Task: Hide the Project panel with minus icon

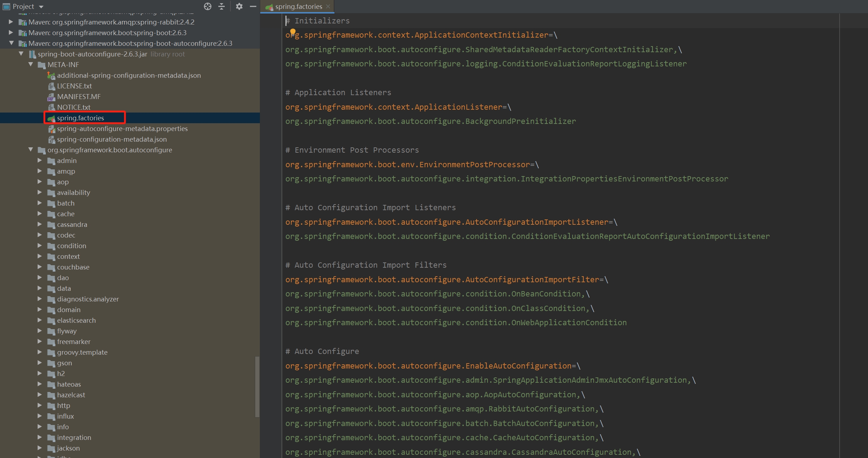Action: point(253,6)
